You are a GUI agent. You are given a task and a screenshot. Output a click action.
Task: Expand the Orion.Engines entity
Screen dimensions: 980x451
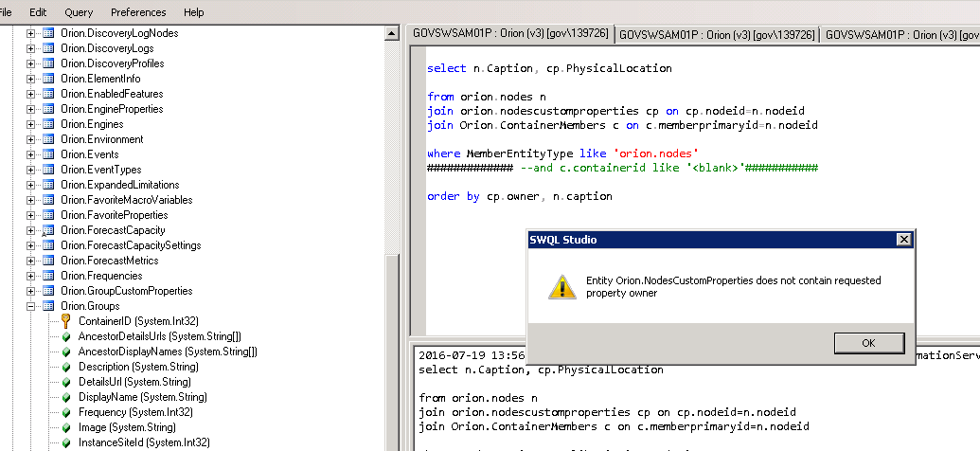point(30,124)
